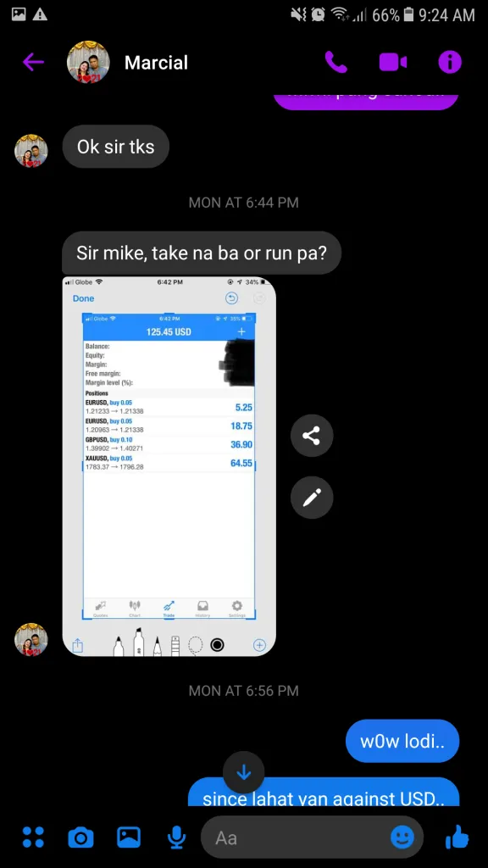This screenshot has height=868, width=488.
Task: Open the camera from the message bar
Action: [x=80, y=837]
